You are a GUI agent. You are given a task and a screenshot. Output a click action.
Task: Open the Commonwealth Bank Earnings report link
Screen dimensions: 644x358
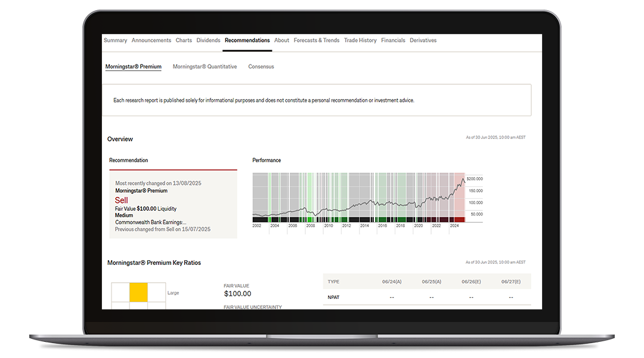[150, 223]
